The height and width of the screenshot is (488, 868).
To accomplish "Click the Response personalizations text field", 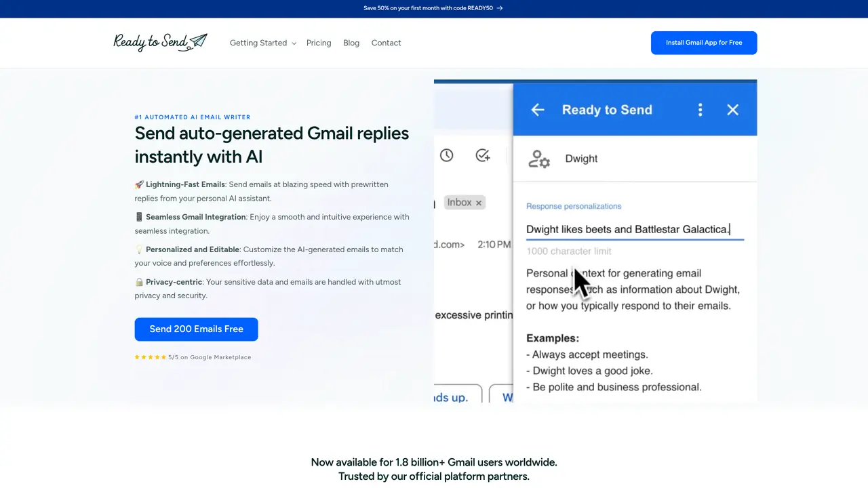I will click(635, 229).
